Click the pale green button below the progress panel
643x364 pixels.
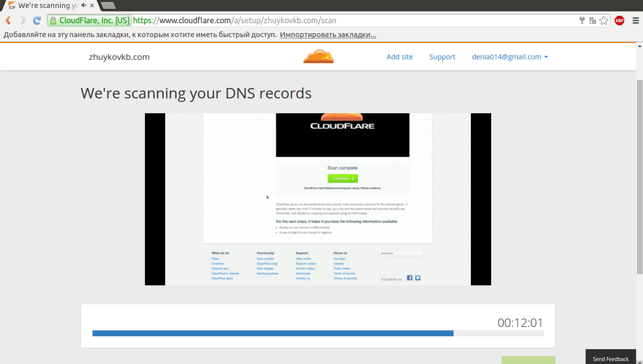(528, 360)
